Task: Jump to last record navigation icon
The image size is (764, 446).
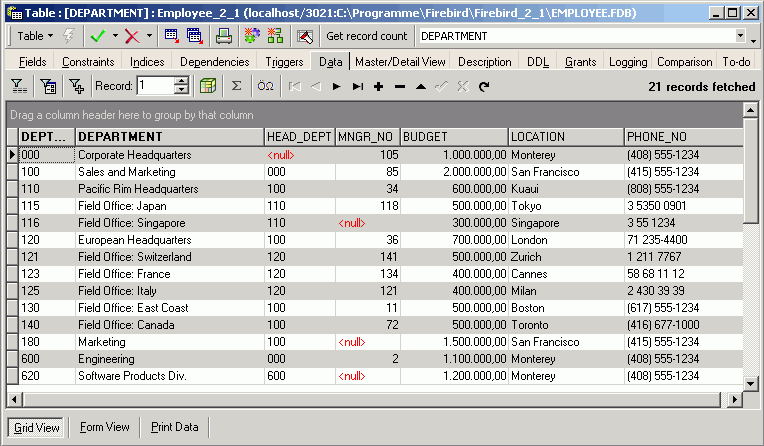Action: pyautogui.click(x=357, y=87)
